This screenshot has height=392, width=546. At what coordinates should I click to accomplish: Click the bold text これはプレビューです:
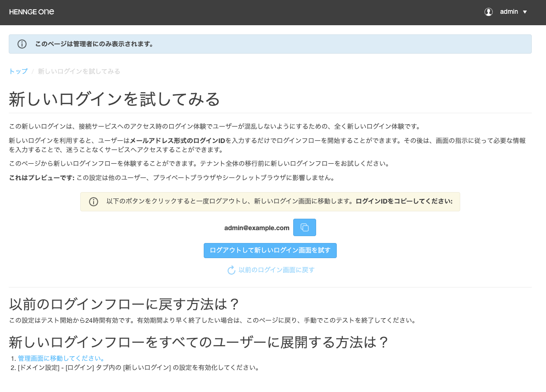point(42,178)
